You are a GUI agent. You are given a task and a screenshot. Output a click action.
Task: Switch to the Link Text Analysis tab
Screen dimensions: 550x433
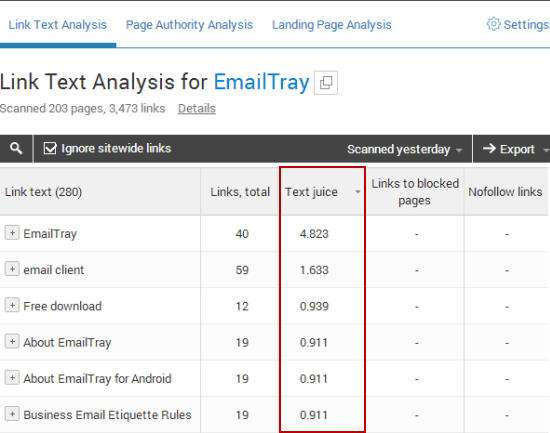click(x=58, y=25)
